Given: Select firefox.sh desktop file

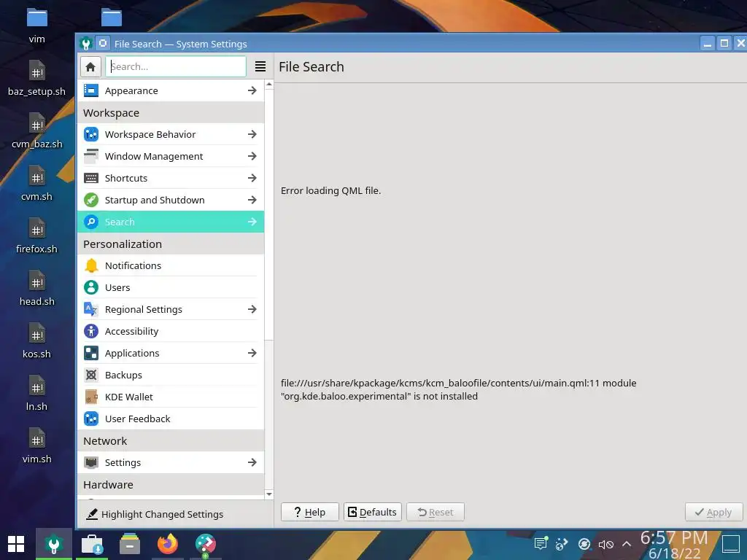Looking at the screenshot, I should point(36,236).
